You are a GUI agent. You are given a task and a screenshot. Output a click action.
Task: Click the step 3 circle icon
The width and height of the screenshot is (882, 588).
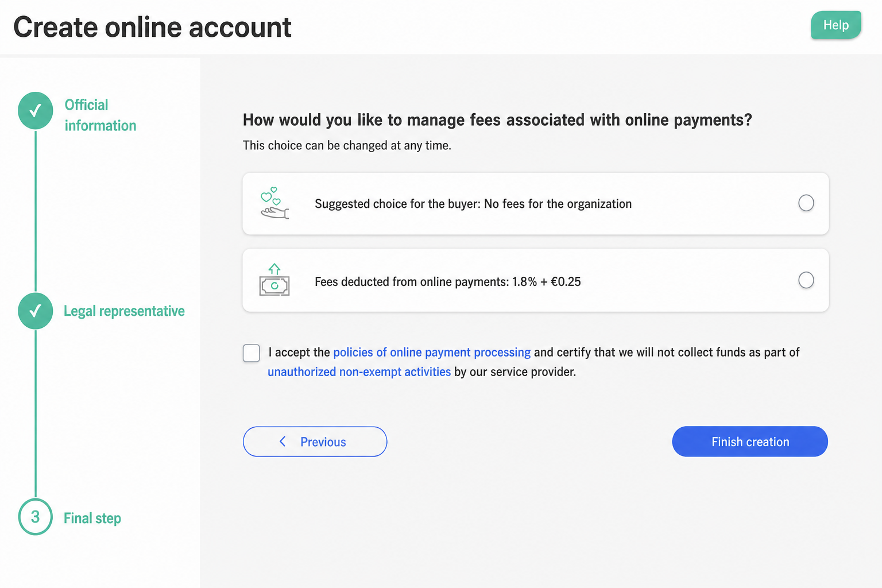(x=36, y=517)
